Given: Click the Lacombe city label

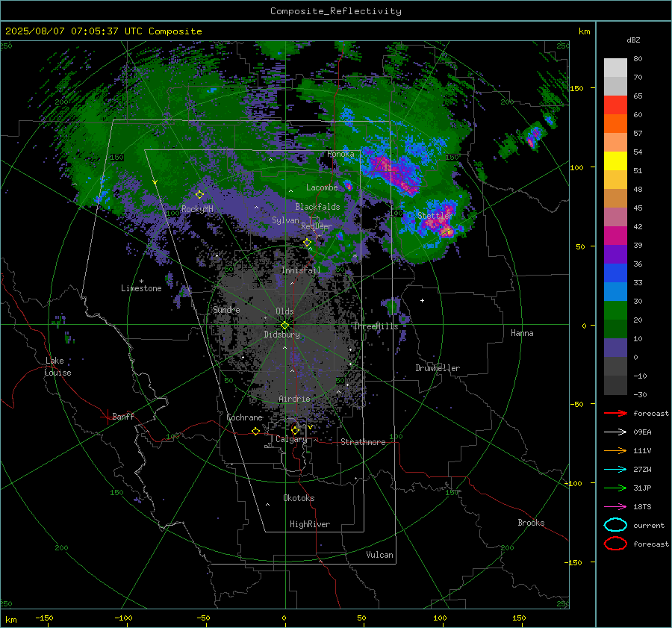Looking at the screenshot, I should (x=322, y=187).
